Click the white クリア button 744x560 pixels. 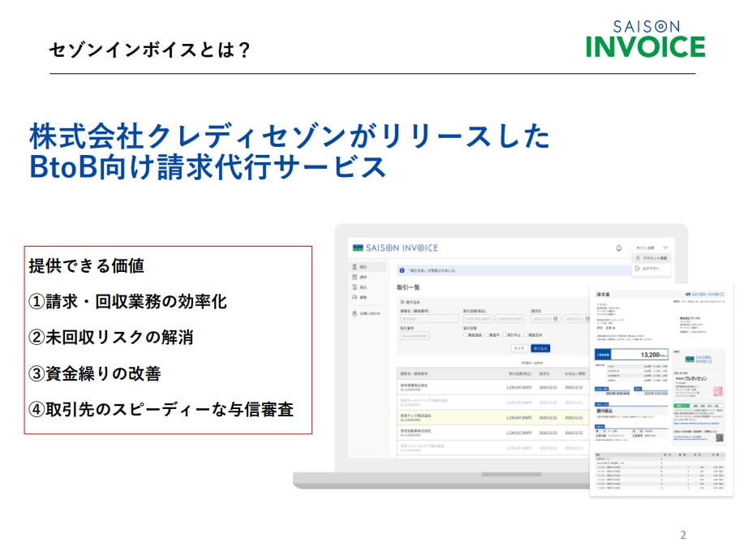[x=519, y=348]
